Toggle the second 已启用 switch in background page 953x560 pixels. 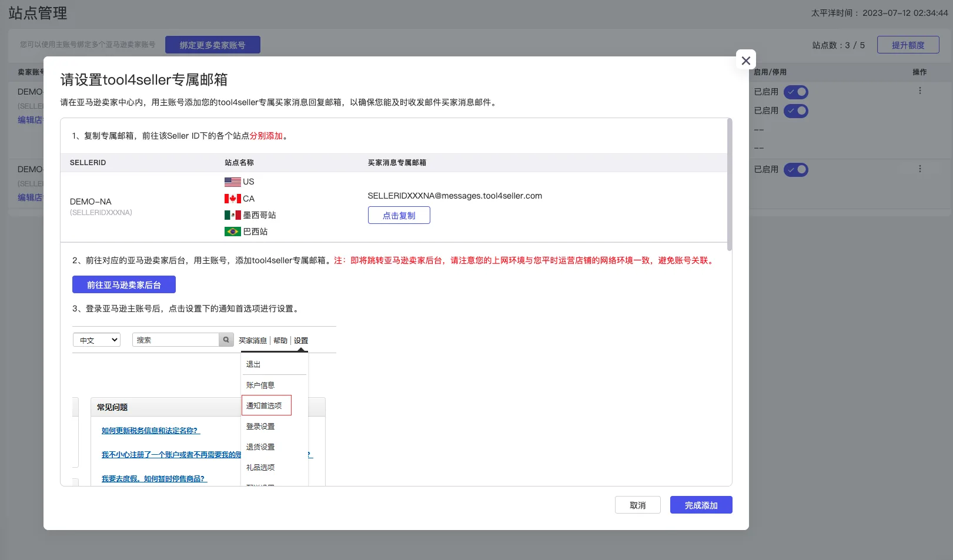point(796,111)
